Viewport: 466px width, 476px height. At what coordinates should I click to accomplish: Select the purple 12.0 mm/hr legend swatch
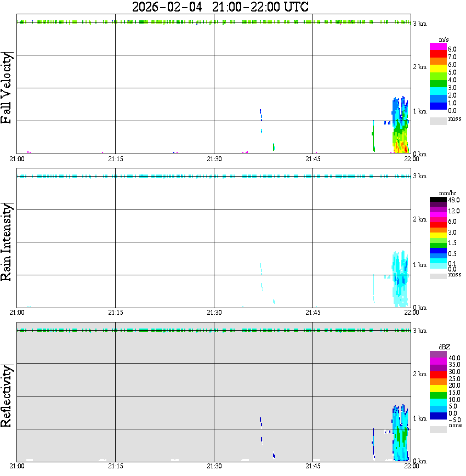point(438,210)
